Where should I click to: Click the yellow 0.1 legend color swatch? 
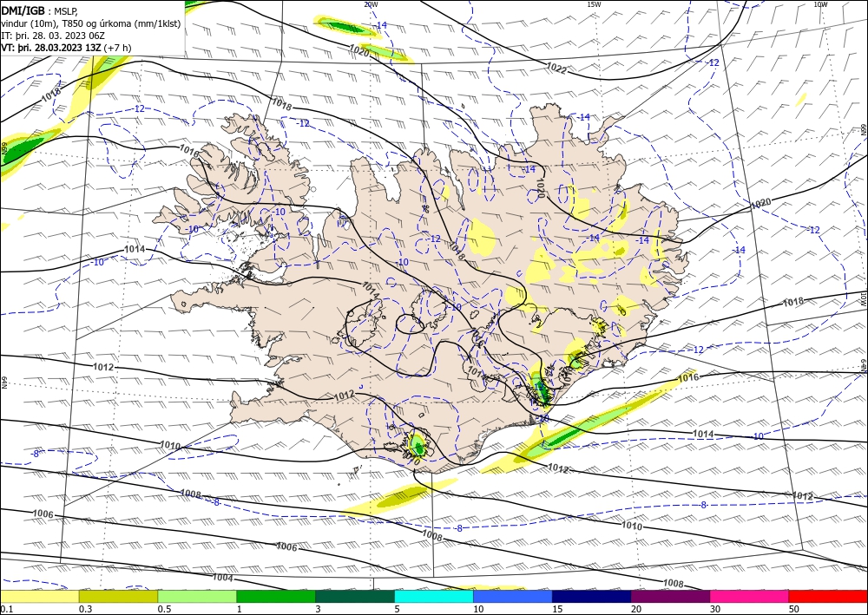[39, 597]
